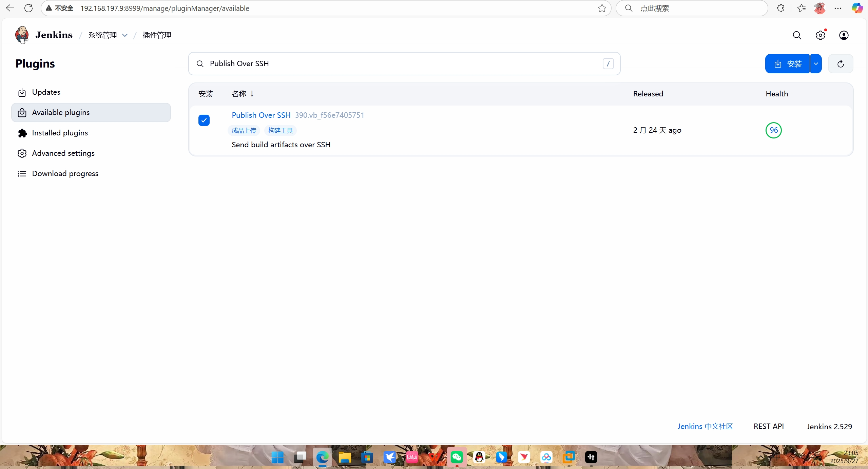This screenshot has width=868, height=469.
Task: Open the Copilot sidebar icon
Action: [x=857, y=8]
